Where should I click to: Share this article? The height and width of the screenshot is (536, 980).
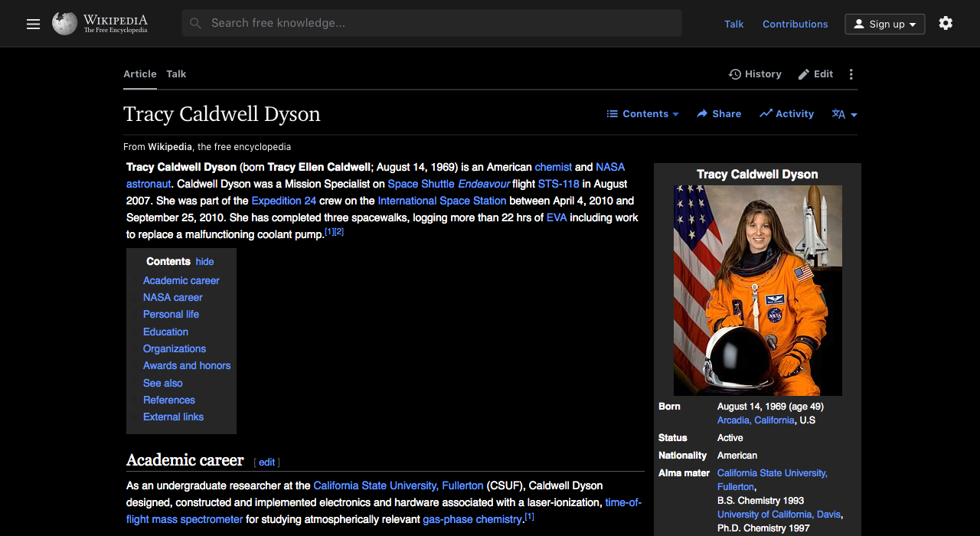tap(718, 113)
